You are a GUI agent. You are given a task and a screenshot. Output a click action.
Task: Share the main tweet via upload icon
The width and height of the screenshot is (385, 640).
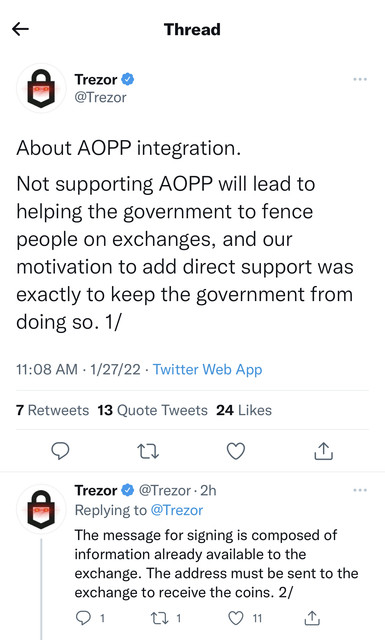coord(323,451)
